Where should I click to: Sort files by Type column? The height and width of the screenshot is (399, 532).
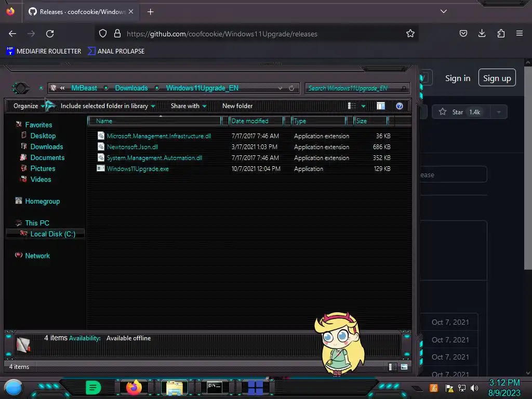(x=318, y=121)
